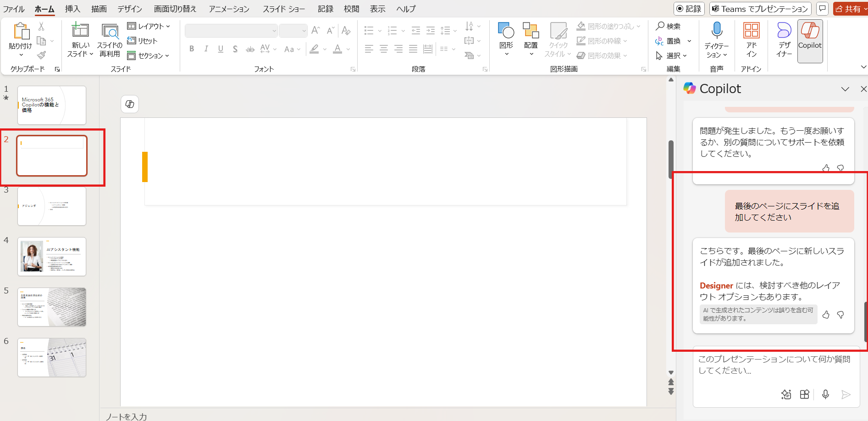Align text right in paragraph group

tap(398, 49)
